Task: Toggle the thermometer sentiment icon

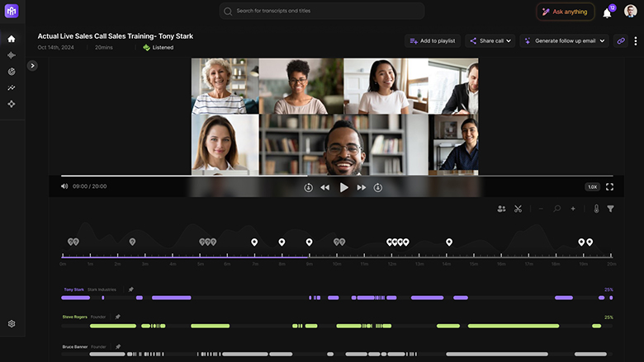Action: click(596, 209)
